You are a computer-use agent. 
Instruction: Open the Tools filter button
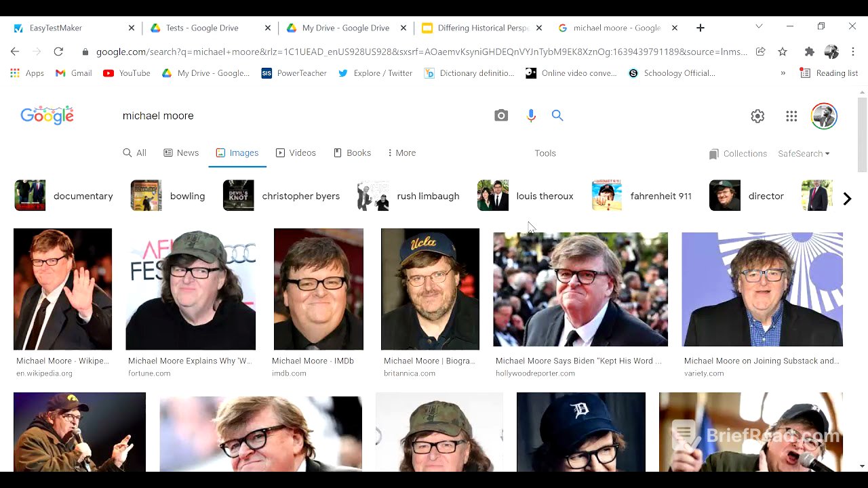pyautogui.click(x=545, y=153)
